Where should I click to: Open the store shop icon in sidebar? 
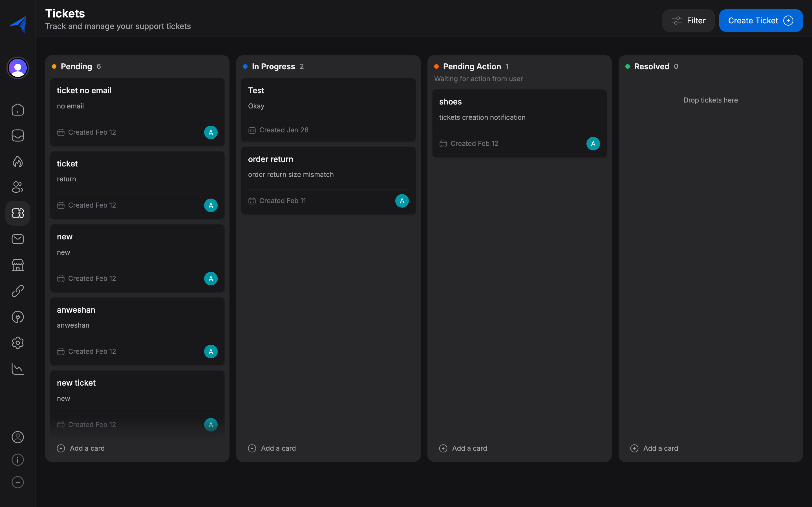point(18,265)
